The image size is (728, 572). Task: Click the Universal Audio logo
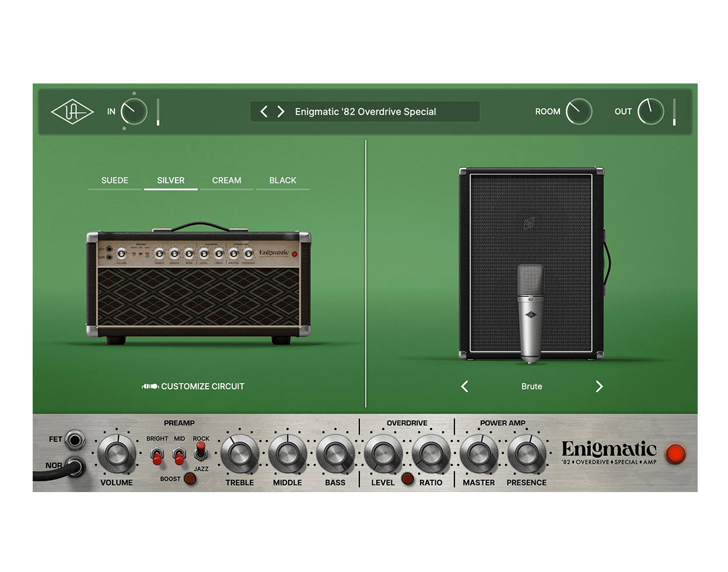pyautogui.click(x=72, y=112)
